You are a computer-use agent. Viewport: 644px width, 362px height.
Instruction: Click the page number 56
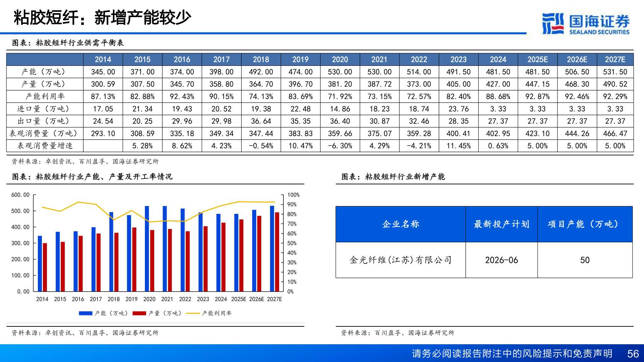(x=633, y=354)
